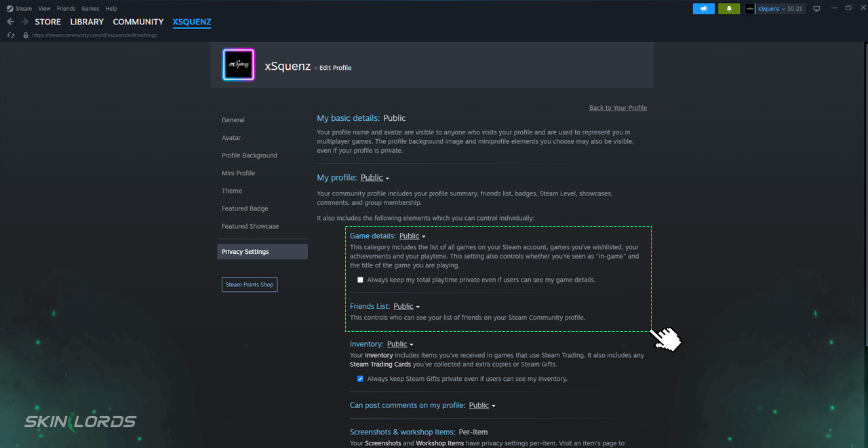Go back with the left arrow
Viewport: 868px width, 448px height.
[x=10, y=22]
